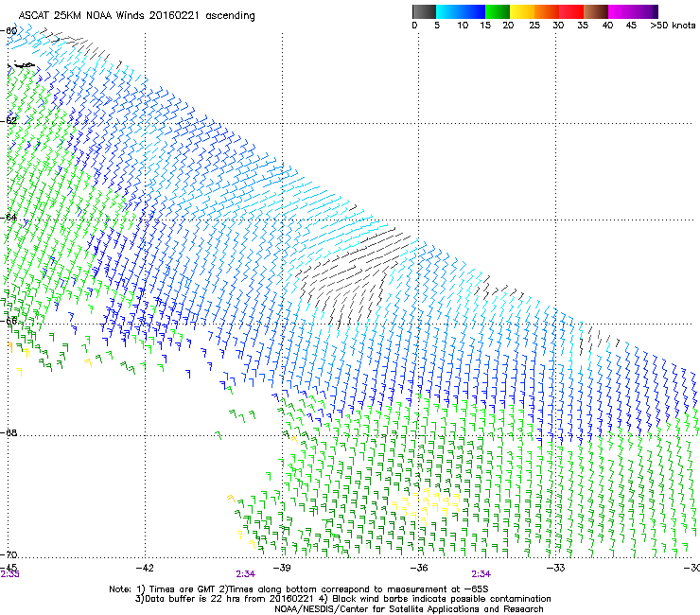Click the -70 latitude axis label
The image size is (700, 615).
pyautogui.click(x=9, y=554)
